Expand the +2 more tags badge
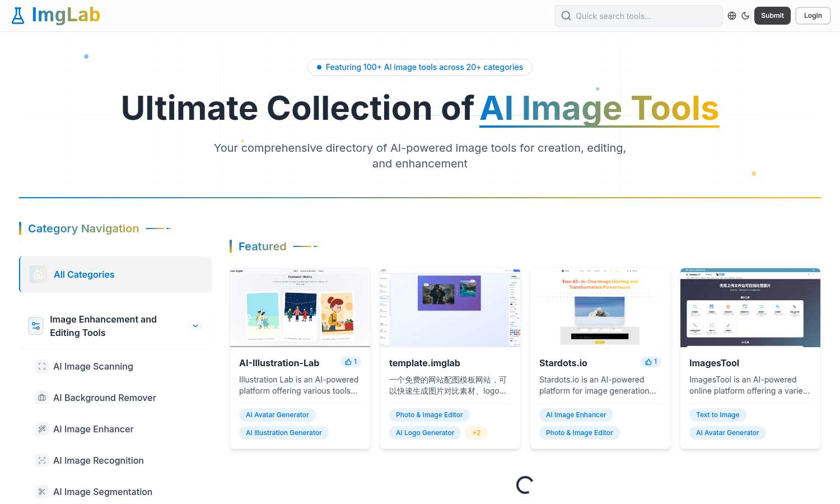Screen dimensions: 840x504 click(x=477, y=433)
